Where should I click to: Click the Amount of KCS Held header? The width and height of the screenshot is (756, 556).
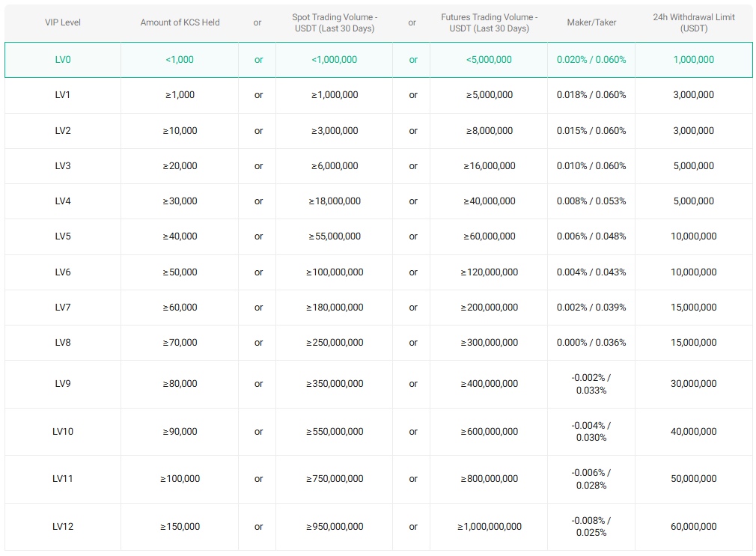point(179,22)
